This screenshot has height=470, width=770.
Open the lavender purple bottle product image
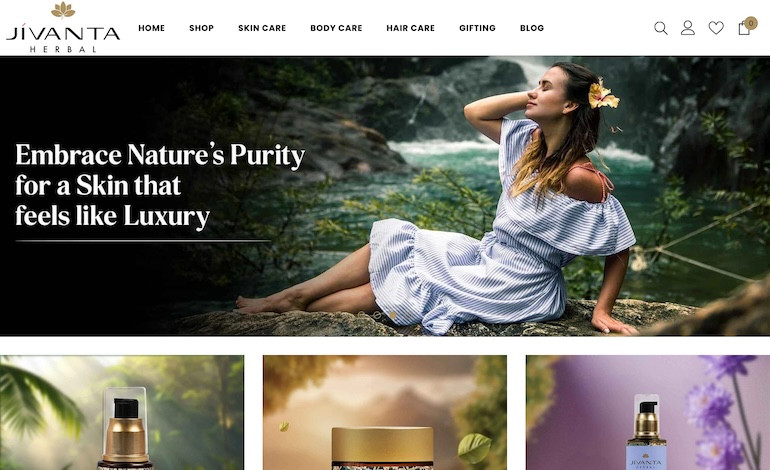[648, 413]
